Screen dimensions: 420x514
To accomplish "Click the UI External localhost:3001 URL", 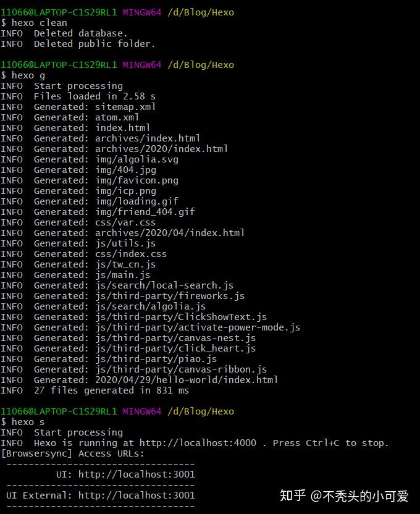I will [x=136, y=495].
